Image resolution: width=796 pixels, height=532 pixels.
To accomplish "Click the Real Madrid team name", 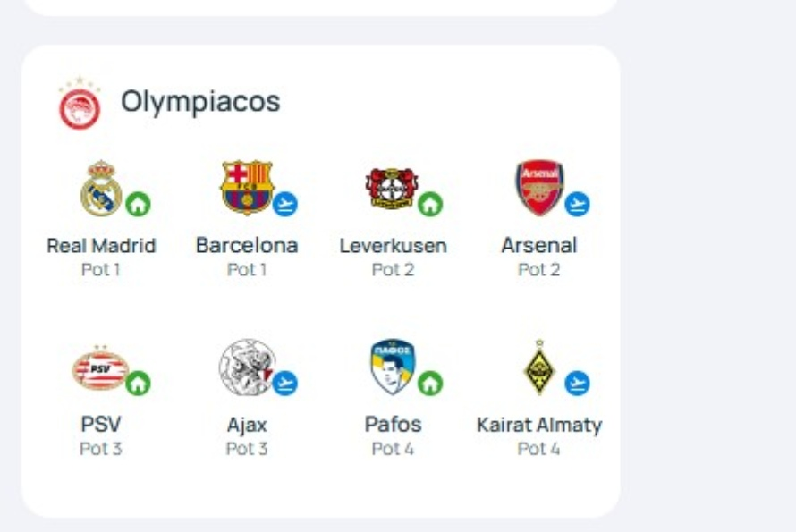I will click(x=101, y=246).
